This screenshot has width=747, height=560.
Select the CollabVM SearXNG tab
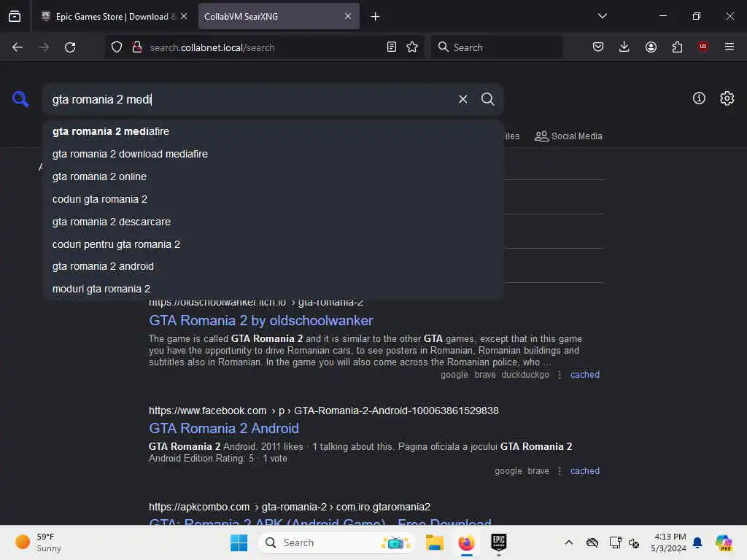279,16
